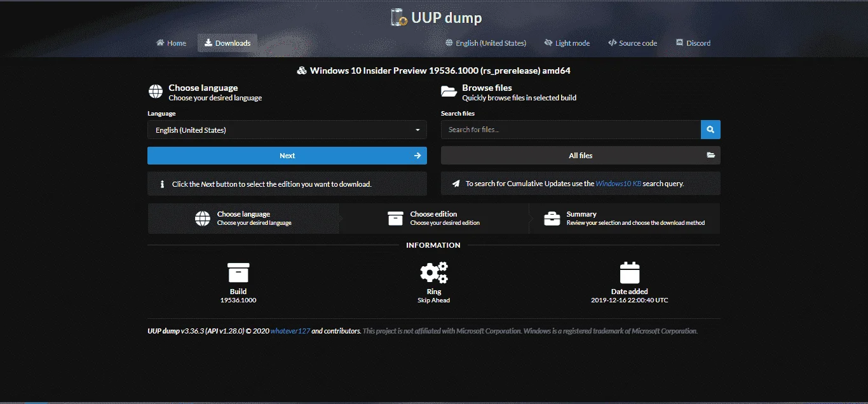Click the Skip Ahead ring text

click(433, 300)
